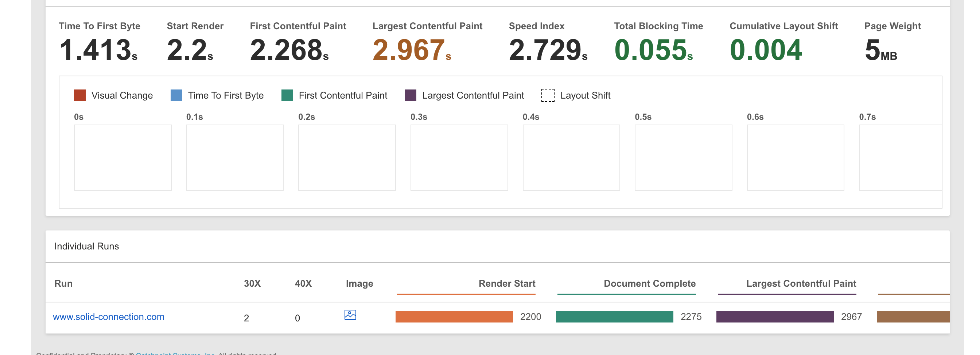Click the Run column header

click(x=63, y=284)
